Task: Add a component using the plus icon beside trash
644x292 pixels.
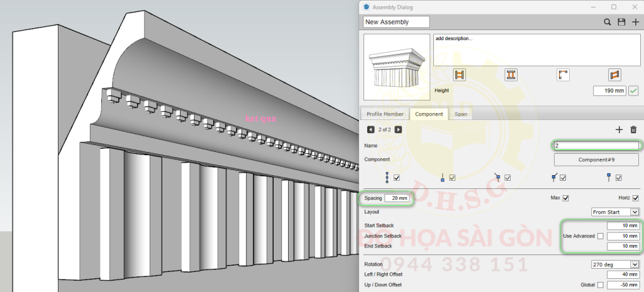Action: [619, 129]
